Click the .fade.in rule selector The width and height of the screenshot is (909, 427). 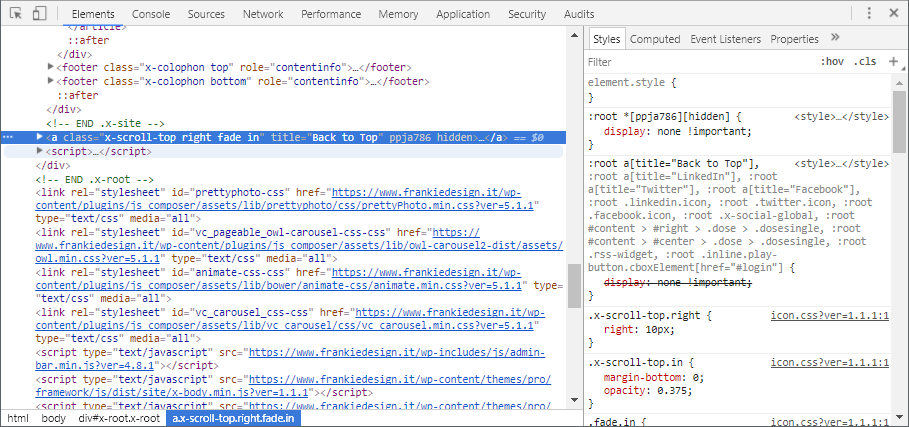click(x=615, y=422)
